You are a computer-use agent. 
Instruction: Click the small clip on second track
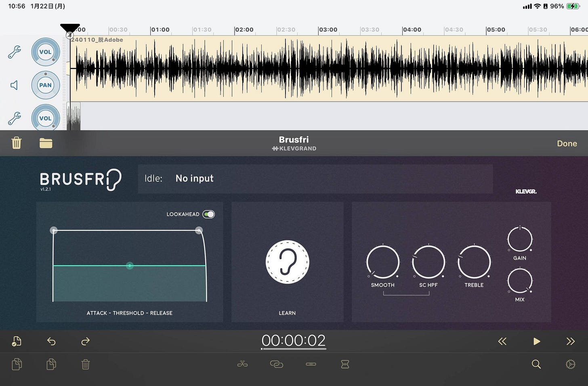(73, 117)
